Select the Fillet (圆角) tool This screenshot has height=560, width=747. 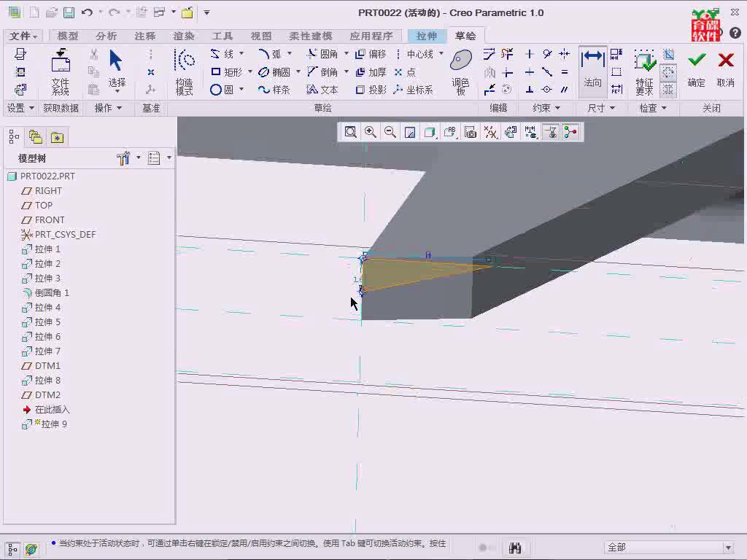322,54
